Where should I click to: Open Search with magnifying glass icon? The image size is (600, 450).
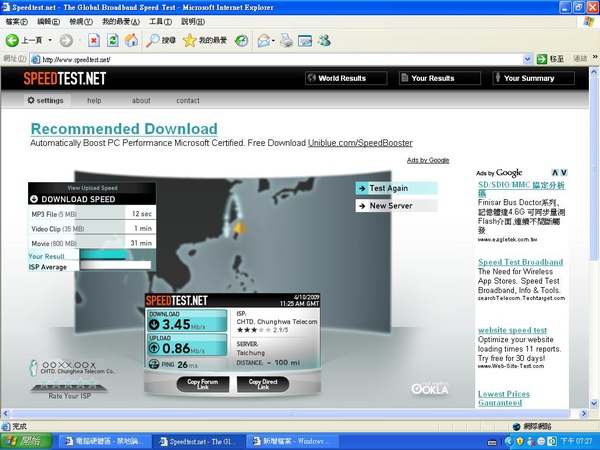[x=161, y=40]
